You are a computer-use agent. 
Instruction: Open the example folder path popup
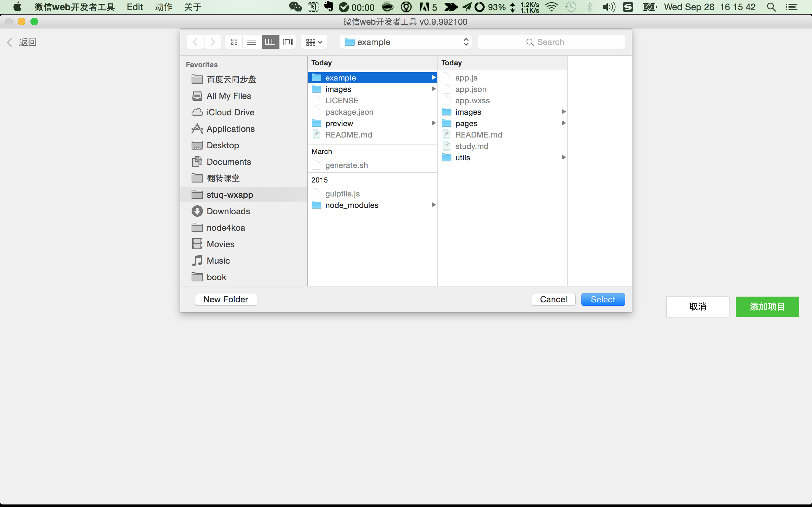pyautogui.click(x=406, y=42)
